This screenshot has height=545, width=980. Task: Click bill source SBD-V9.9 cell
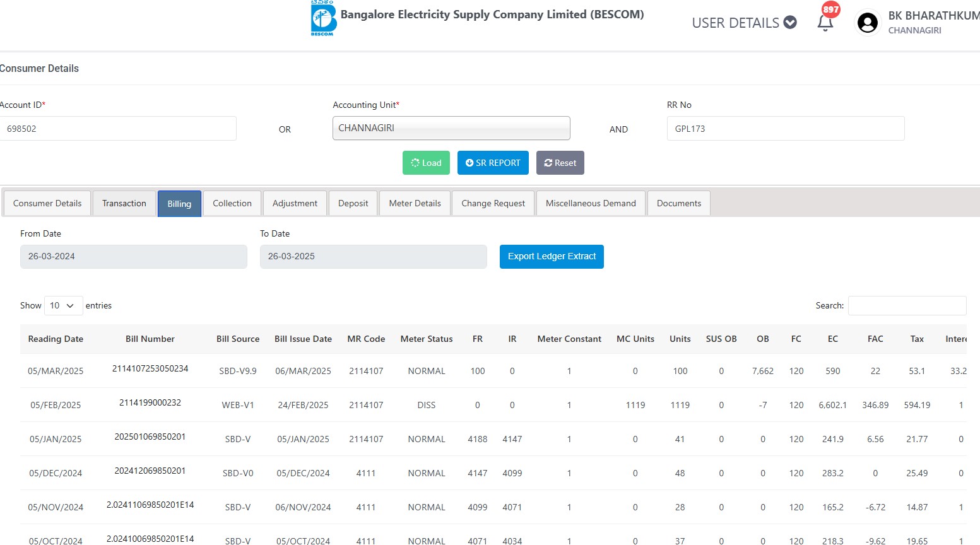pyautogui.click(x=238, y=371)
